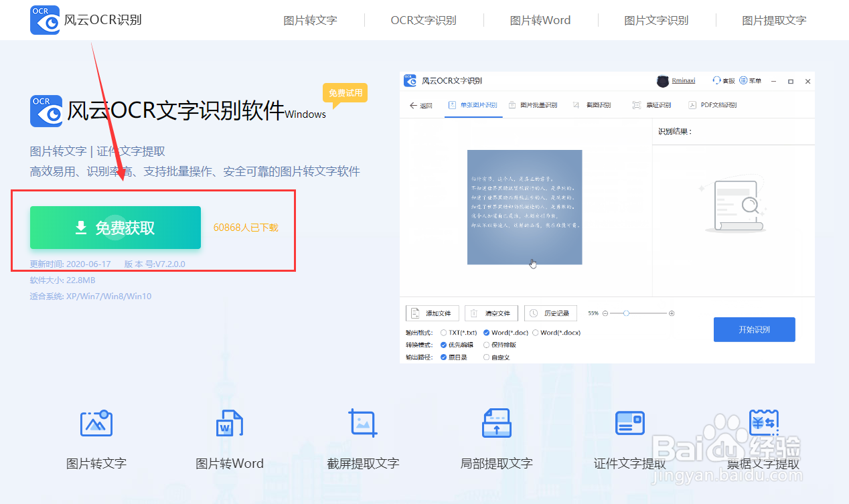849x504 pixels.
Task: Click the 局部提取文字 feature icon
Action: point(496,422)
